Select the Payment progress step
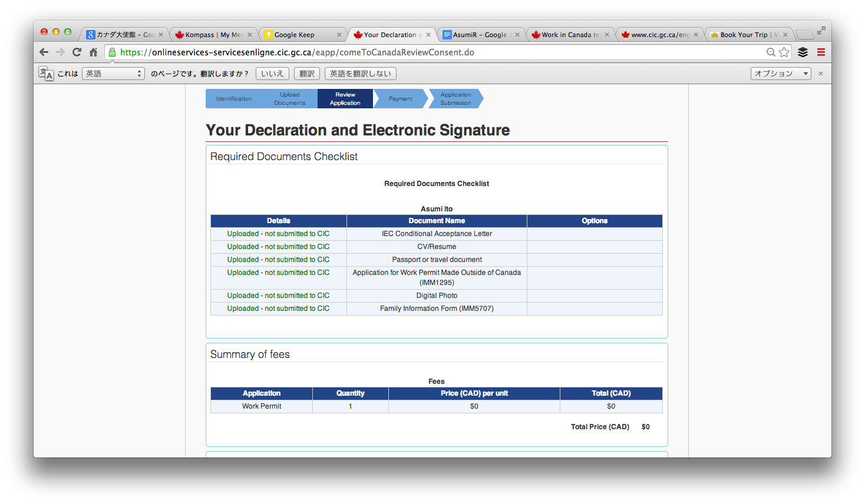The image size is (865, 504). tap(400, 99)
